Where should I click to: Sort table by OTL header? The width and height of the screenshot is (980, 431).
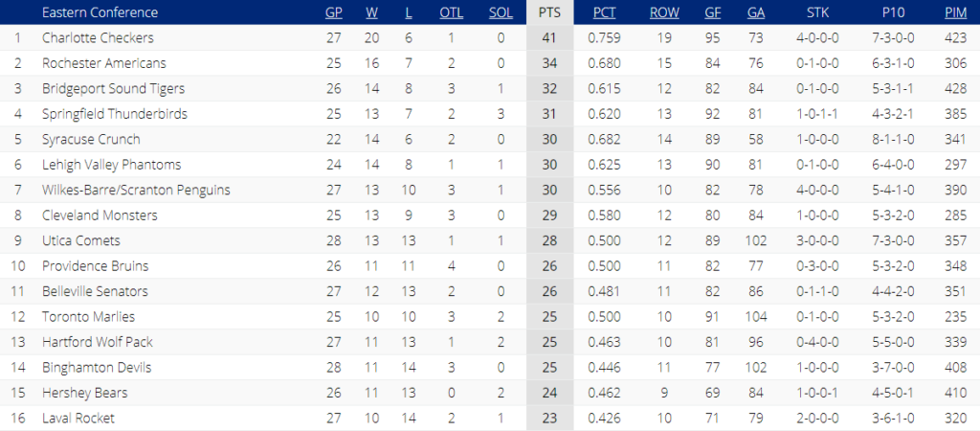[x=452, y=12]
